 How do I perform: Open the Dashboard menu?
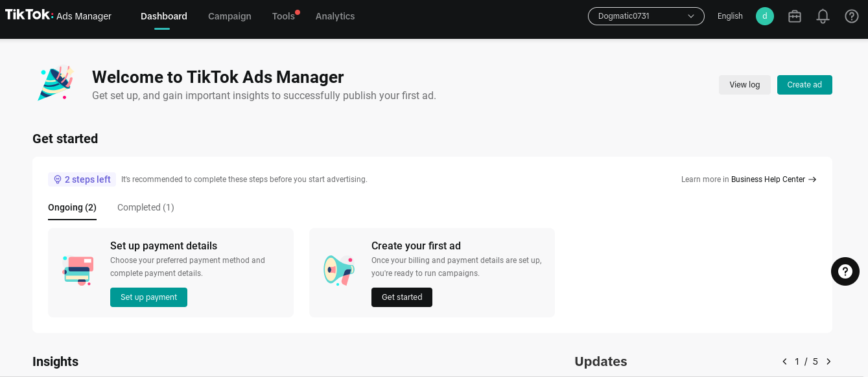[x=164, y=16]
